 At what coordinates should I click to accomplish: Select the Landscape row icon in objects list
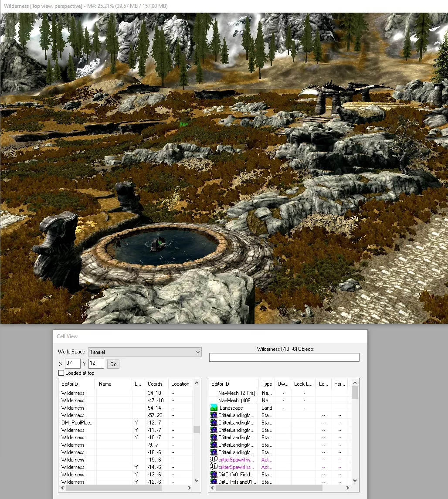coord(214,407)
